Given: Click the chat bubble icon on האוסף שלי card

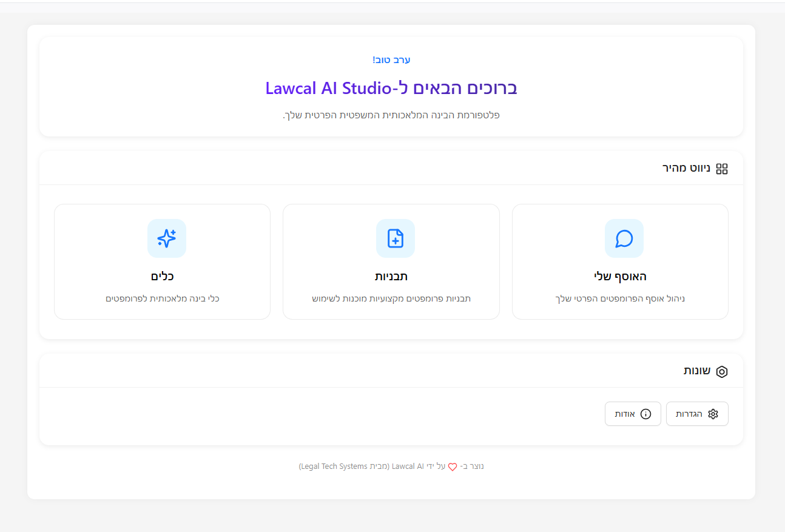Looking at the screenshot, I should pyautogui.click(x=624, y=238).
